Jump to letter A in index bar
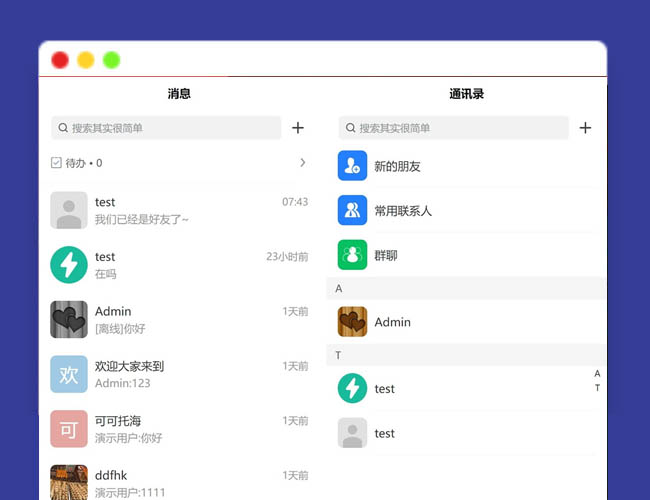Screen dimensions: 650x500 click(x=597, y=374)
